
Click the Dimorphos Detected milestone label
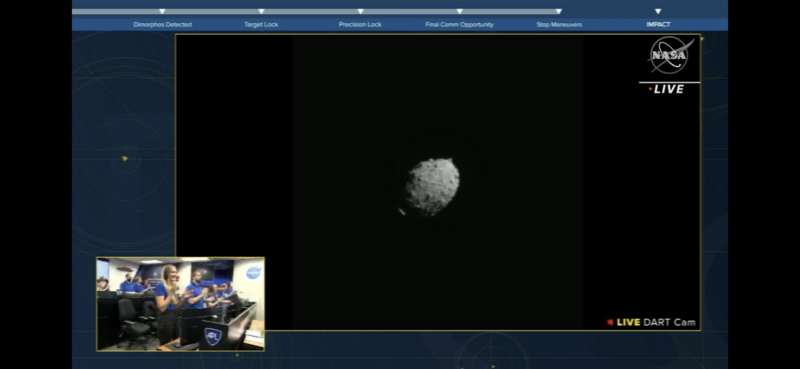(162, 24)
